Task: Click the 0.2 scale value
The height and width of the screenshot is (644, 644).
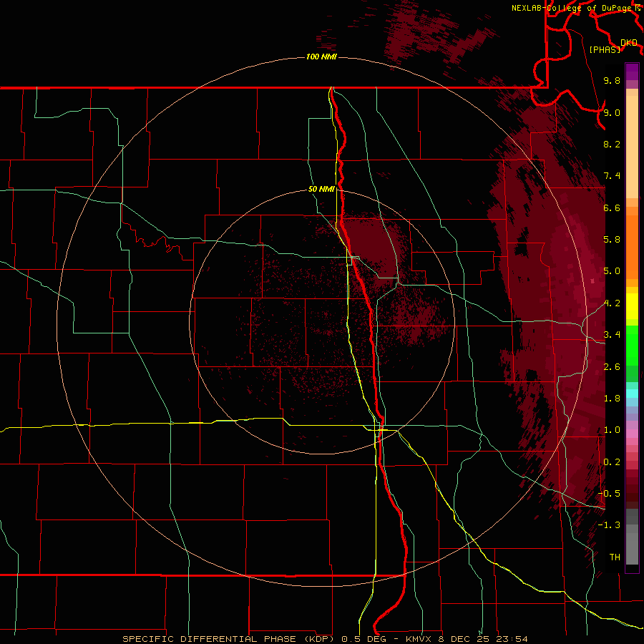Action: click(612, 462)
